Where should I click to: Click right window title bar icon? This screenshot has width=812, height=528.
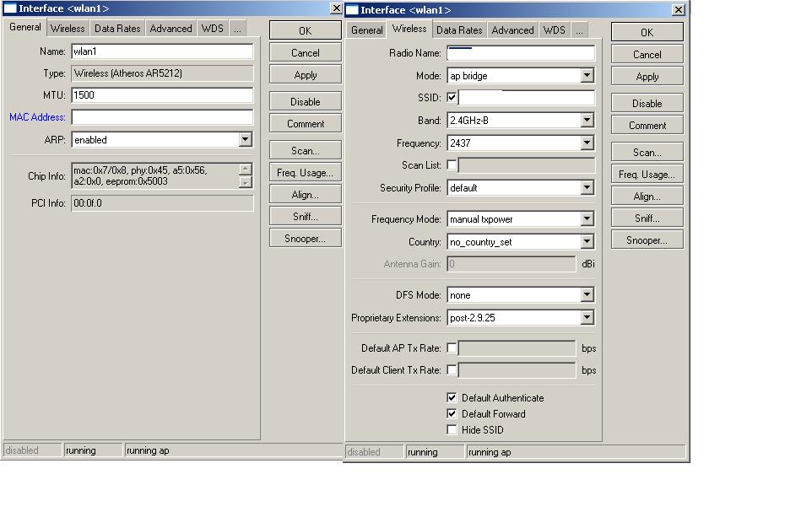coord(352,10)
